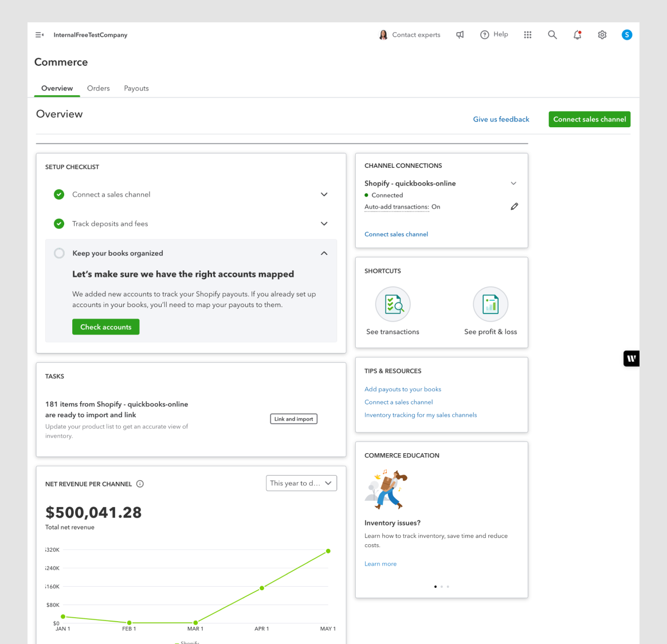Open QuickBooks settings via the gear icon
Screen dimensions: 667x644
coord(602,34)
